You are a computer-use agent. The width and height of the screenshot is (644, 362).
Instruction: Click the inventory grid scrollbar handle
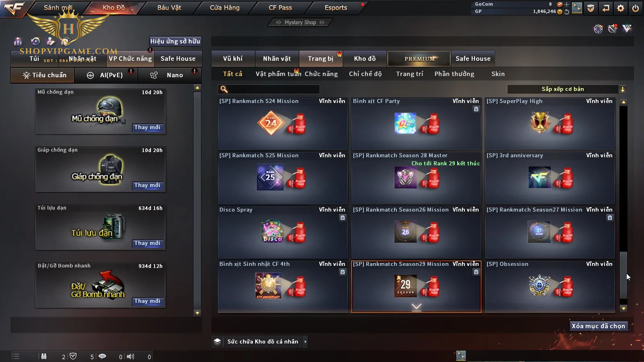(x=623, y=276)
